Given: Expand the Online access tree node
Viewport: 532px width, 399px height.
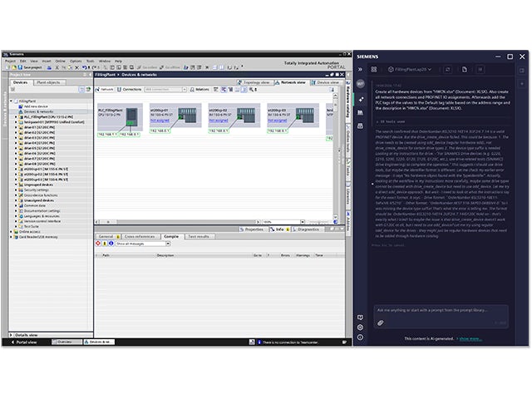Looking at the screenshot, I should point(11,232).
